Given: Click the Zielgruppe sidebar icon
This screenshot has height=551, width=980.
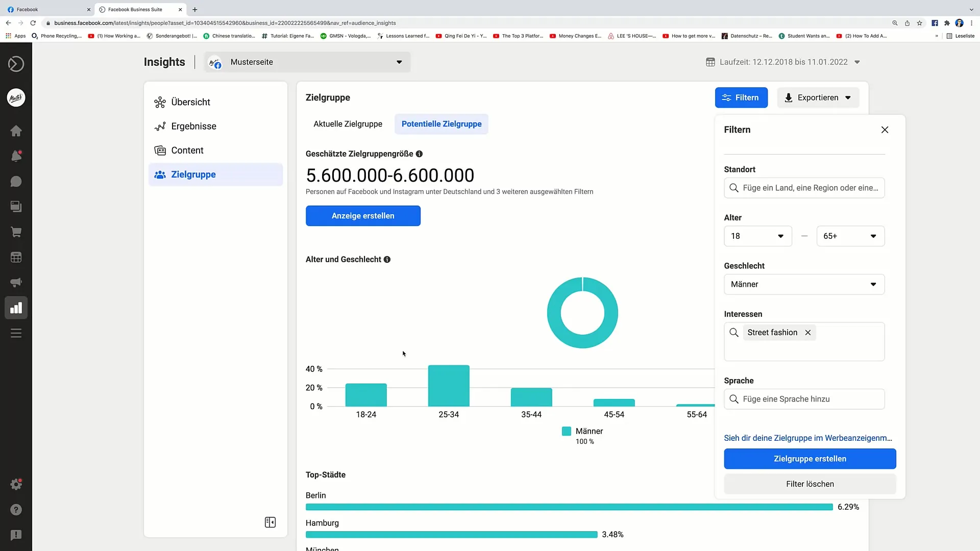Looking at the screenshot, I should [x=160, y=174].
